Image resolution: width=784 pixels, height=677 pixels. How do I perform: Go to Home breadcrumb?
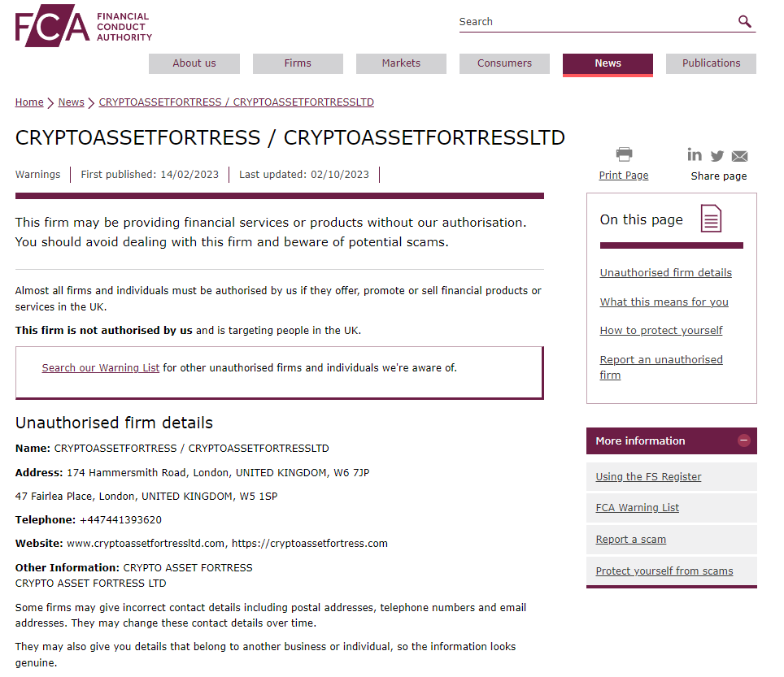[x=29, y=102]
